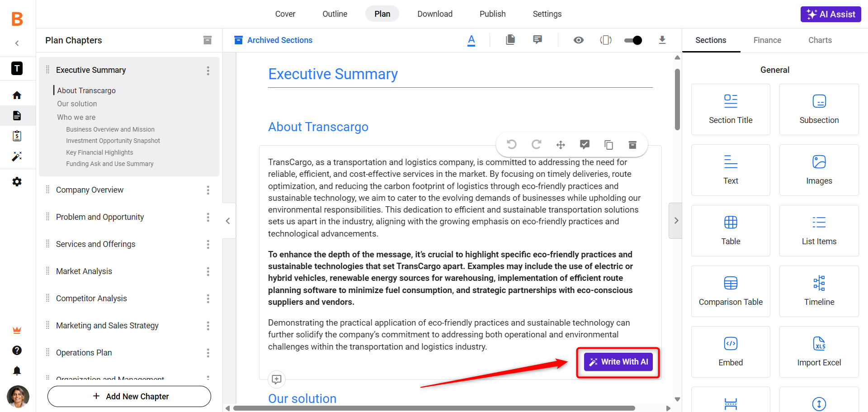Open Archived Sections link
The image size is (868, 412).
274,40
